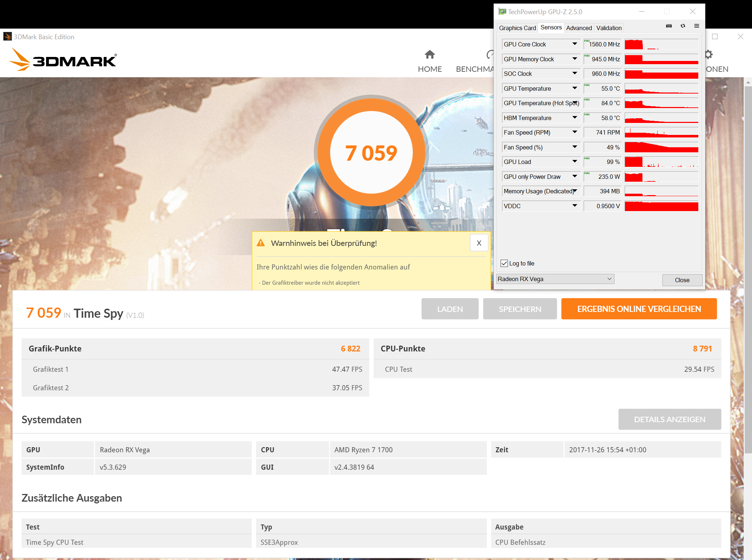Click the GPU Load sensor graph

point(661,162)
